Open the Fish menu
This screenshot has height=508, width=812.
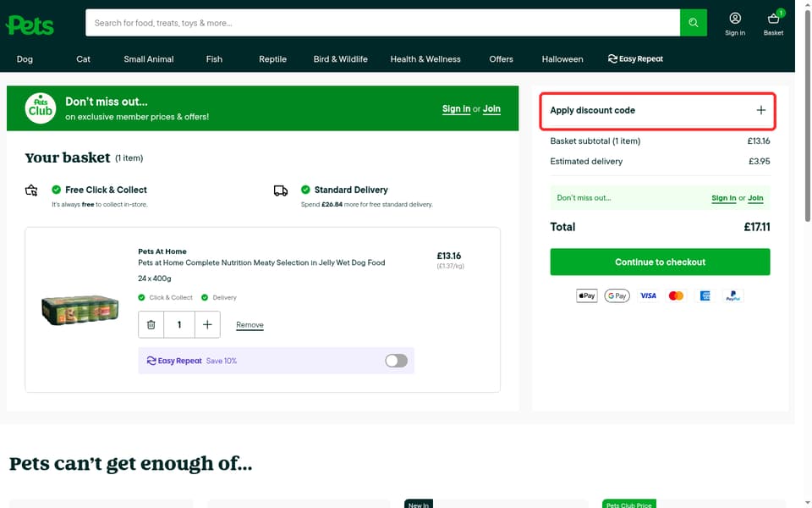pos(214,59)
